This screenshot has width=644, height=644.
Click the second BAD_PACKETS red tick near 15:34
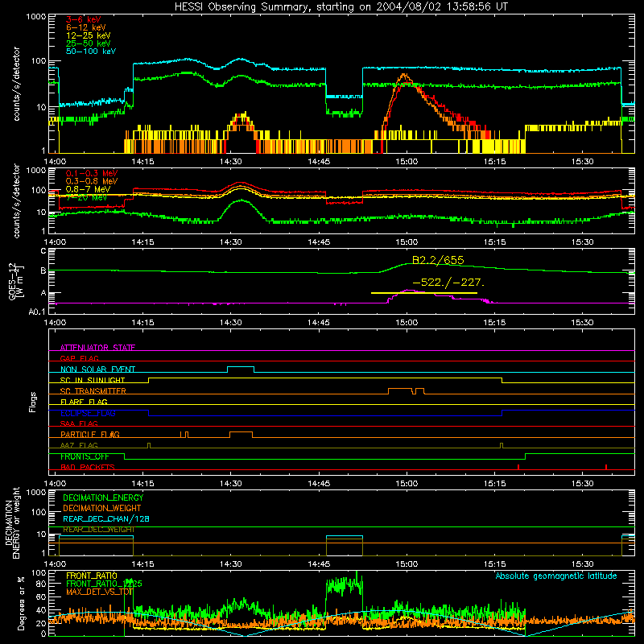(x=606, y=467)
